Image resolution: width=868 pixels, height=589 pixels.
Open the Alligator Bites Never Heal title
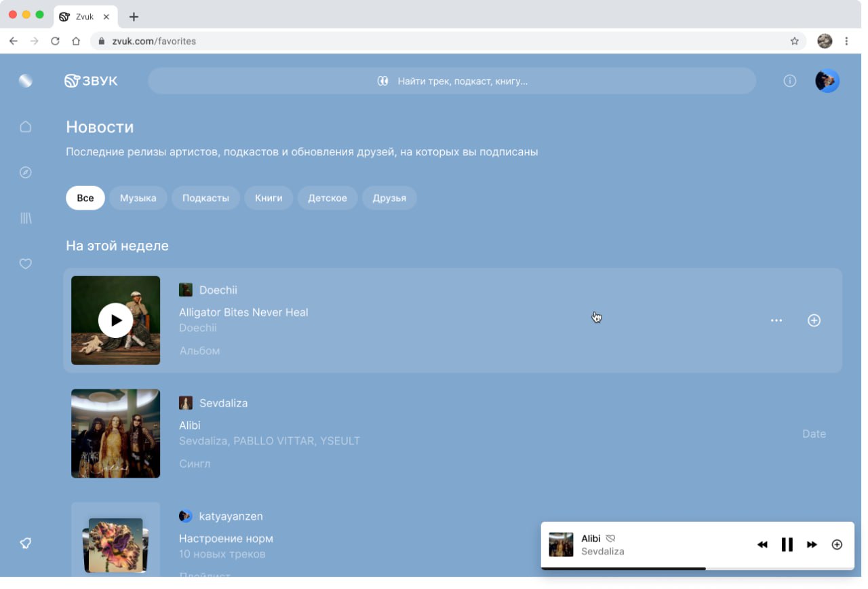click(243, 312)
